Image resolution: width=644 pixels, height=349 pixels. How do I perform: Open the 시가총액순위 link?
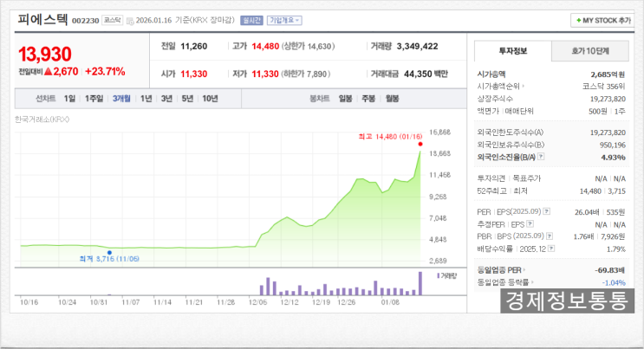click(501, 87)
